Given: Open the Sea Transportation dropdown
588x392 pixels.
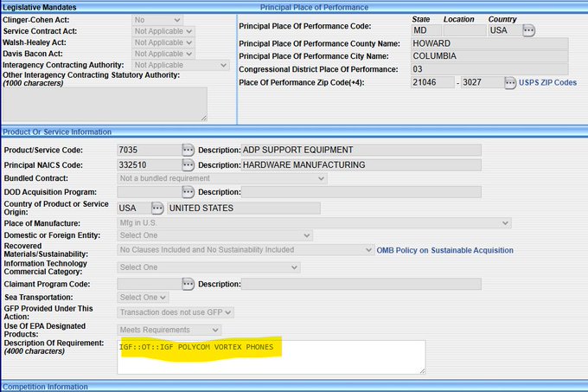Looking at the screenshot, I should point(143,298).
